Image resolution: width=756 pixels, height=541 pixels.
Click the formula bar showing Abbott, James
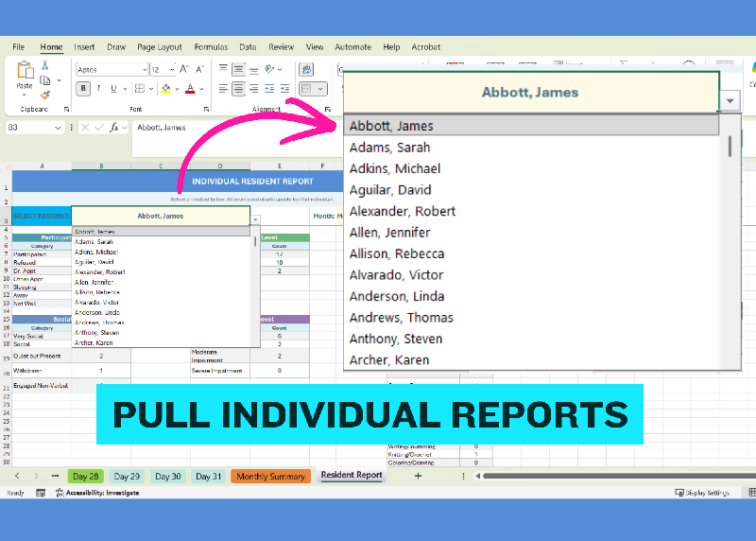coord(236,138)
